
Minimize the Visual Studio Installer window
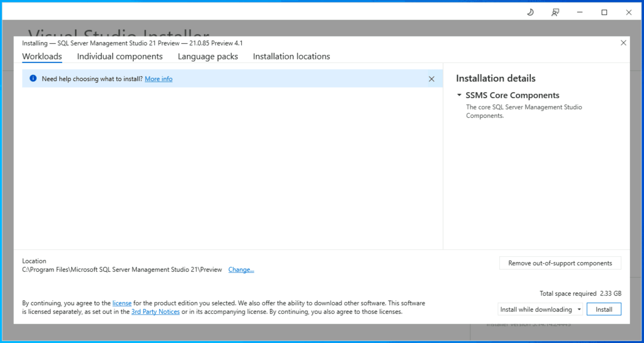coord(579,13)
